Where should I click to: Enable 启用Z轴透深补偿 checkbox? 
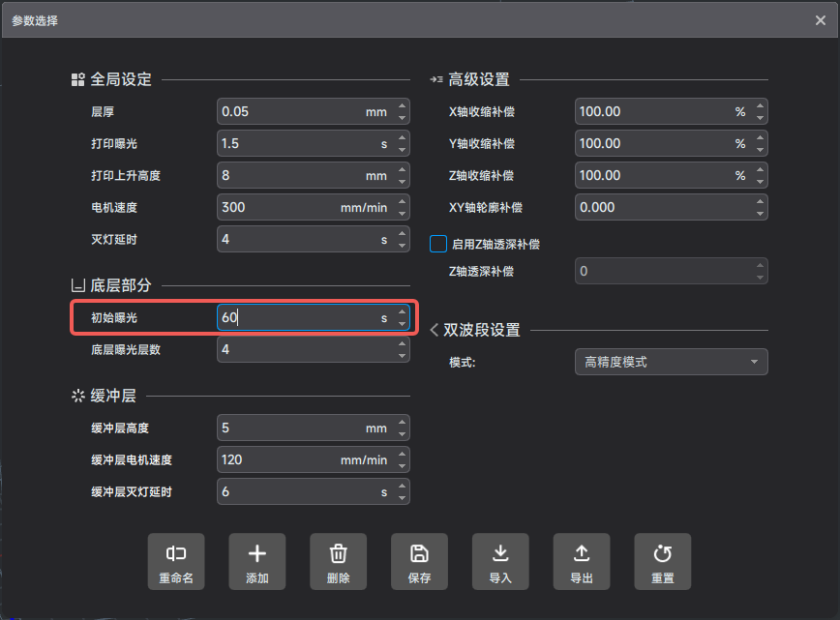click(437, 244)
